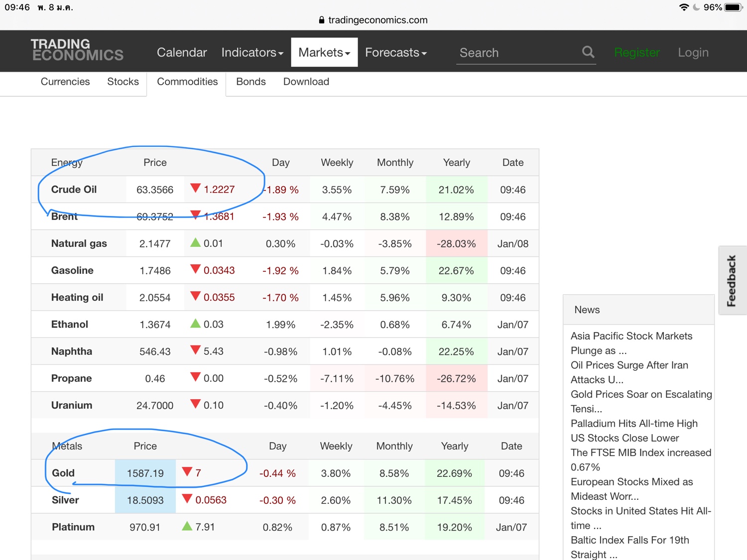
Task: Switch to the Currencies tab
Action: (65, 82)
